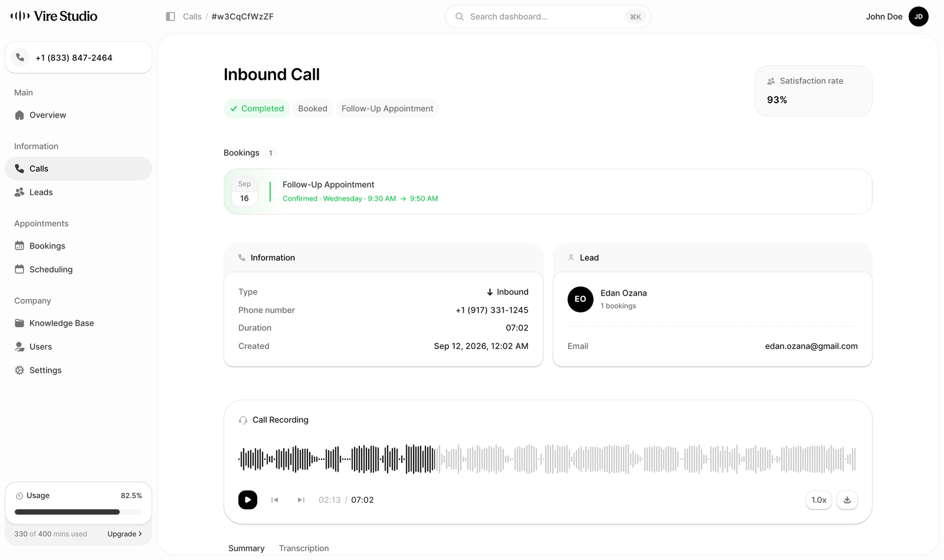Click phone number +1 (917) 331-1245
Image resolution: width=944 pixels, height=560 pixels.
492,310
